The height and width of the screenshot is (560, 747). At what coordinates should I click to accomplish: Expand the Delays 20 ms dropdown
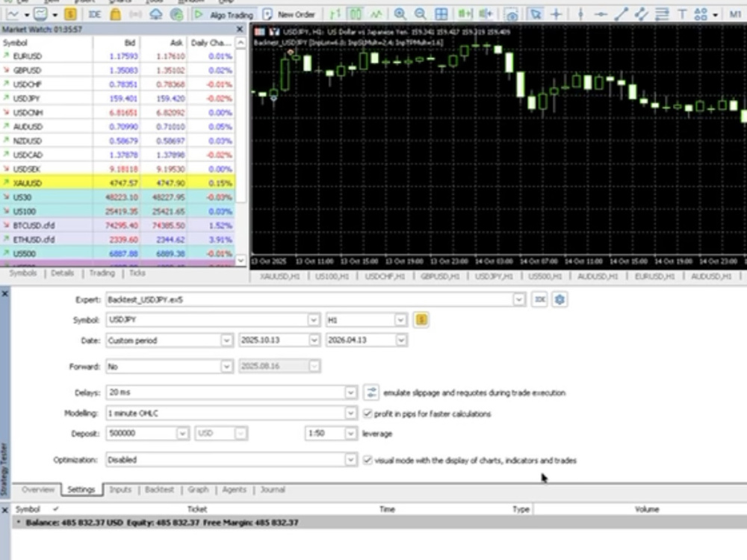pos(350,393)
